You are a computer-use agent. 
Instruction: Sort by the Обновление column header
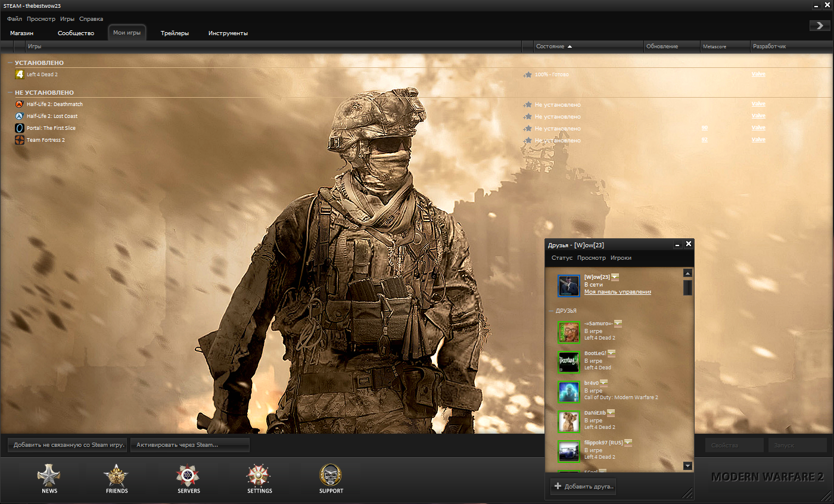point(671,46)
